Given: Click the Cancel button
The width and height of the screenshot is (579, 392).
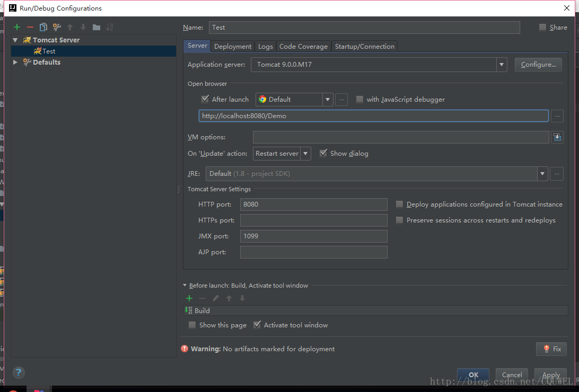Looking at the screenshot, I should pos(512,375).
